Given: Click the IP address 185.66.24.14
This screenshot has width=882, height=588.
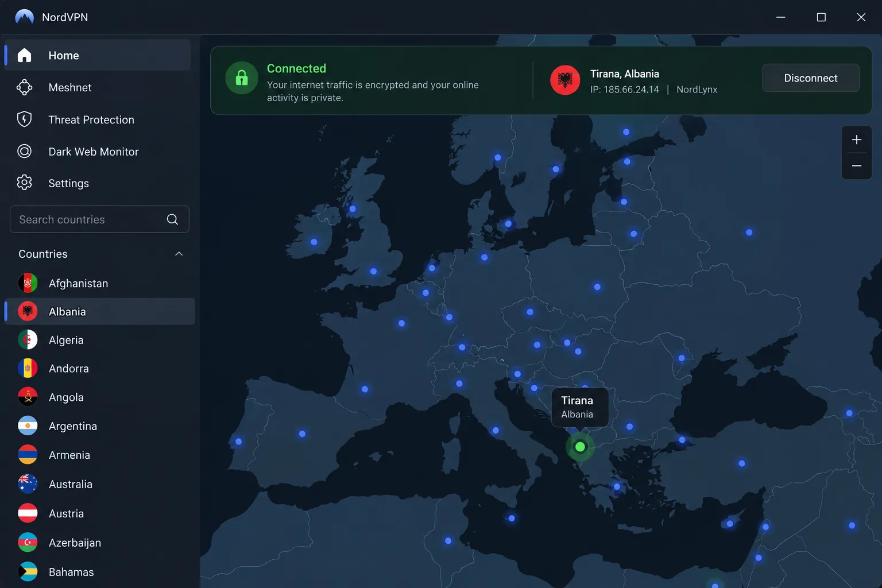Looking at the screenshot, I should (625, 90).
